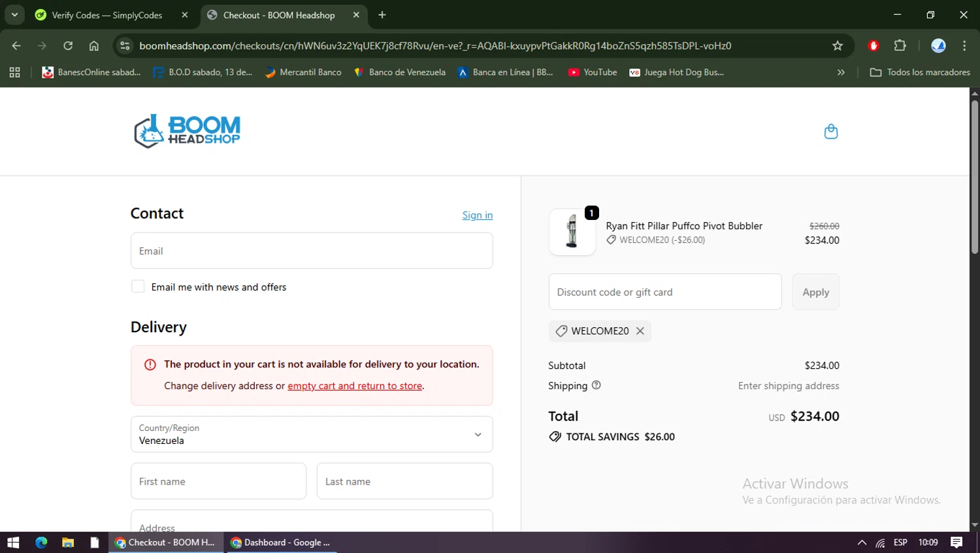Switch to Checkout - BOOM taskbar window

[165, 543]
